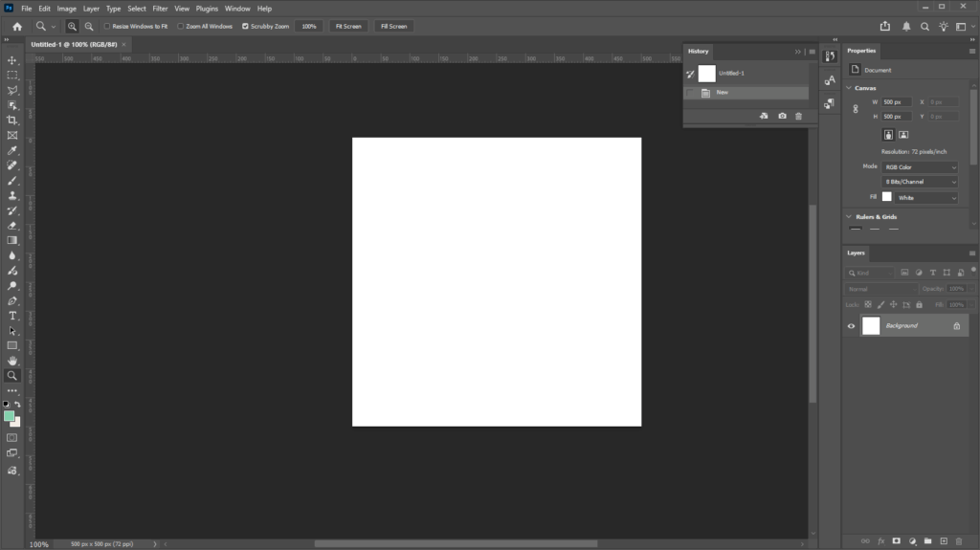Open the Filter menu
The width and height of the screenshot is (980, 550).
click(x=160, y=9)
